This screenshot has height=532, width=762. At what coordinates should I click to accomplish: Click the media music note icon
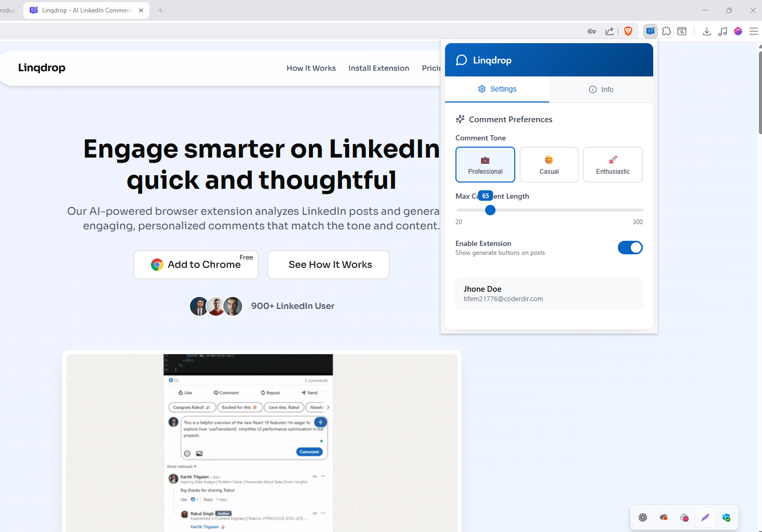click(x=722, y=31)
